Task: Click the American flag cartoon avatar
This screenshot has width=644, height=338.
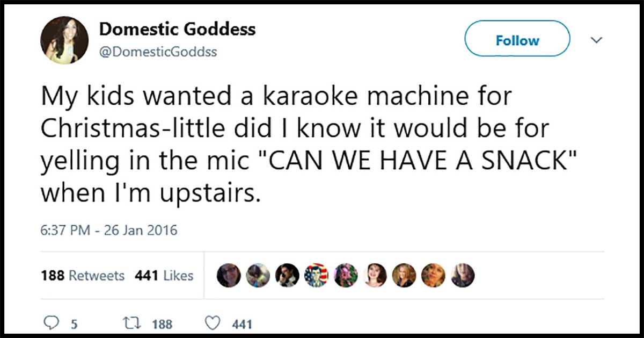Action: pos(316,276)
